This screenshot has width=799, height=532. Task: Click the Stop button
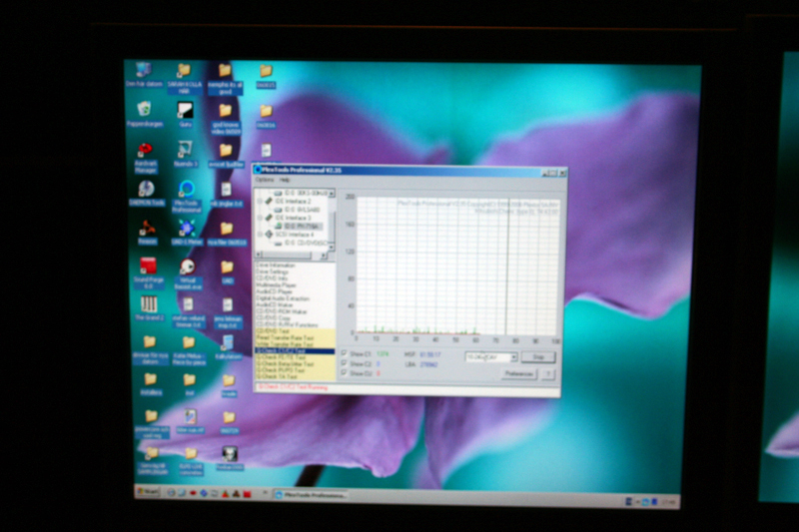[538, 357]
